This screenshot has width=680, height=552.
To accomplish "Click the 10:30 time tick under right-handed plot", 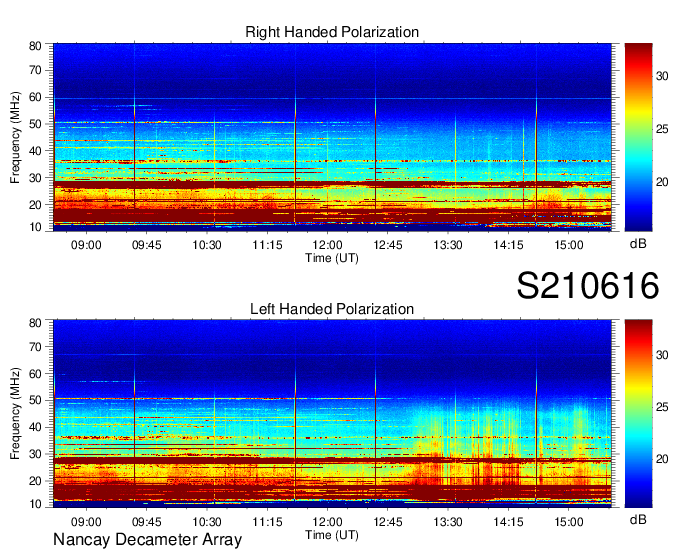I will point(207,245).
